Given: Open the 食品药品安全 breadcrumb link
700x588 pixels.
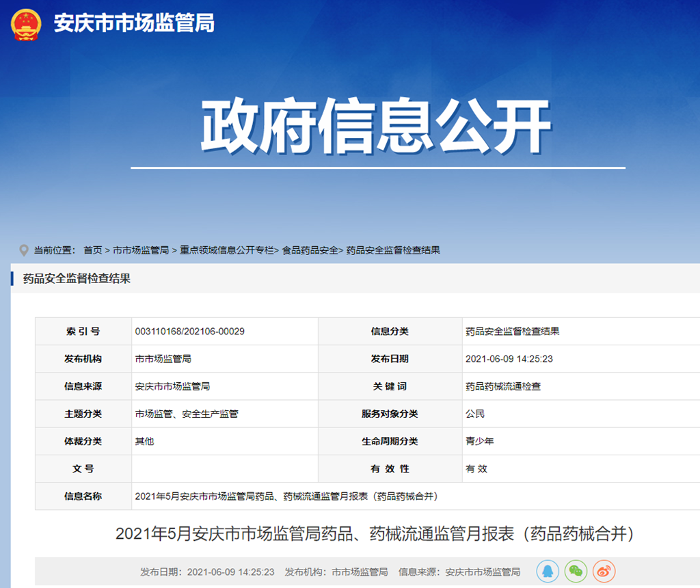Looking at the screenshot, I should coord(310,250).
